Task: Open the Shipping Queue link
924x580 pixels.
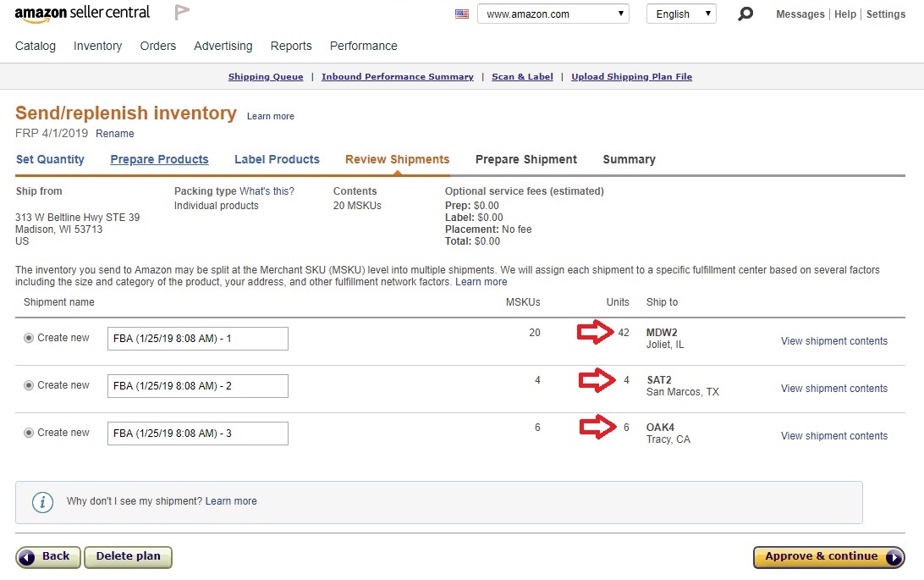Action: [x=266, y=76]
